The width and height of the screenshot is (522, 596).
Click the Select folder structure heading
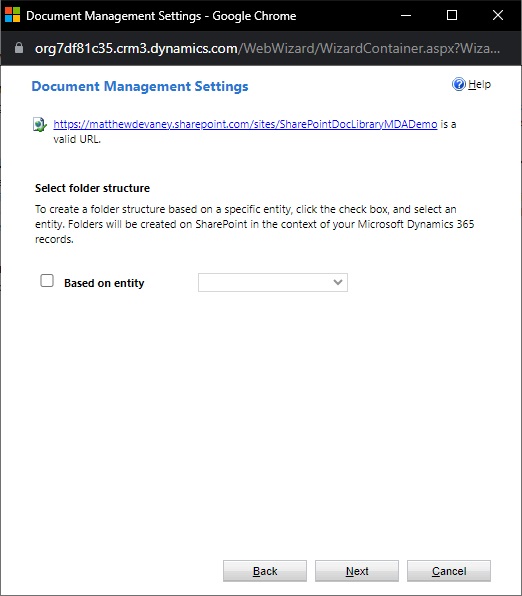[x=92, y=188]
